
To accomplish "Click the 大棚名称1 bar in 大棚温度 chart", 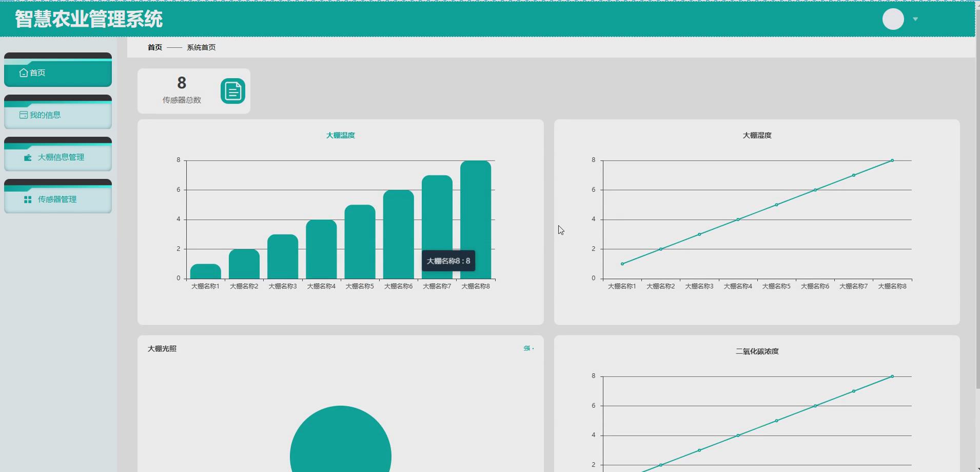I will pyautogui.click(x=206, y=271).
